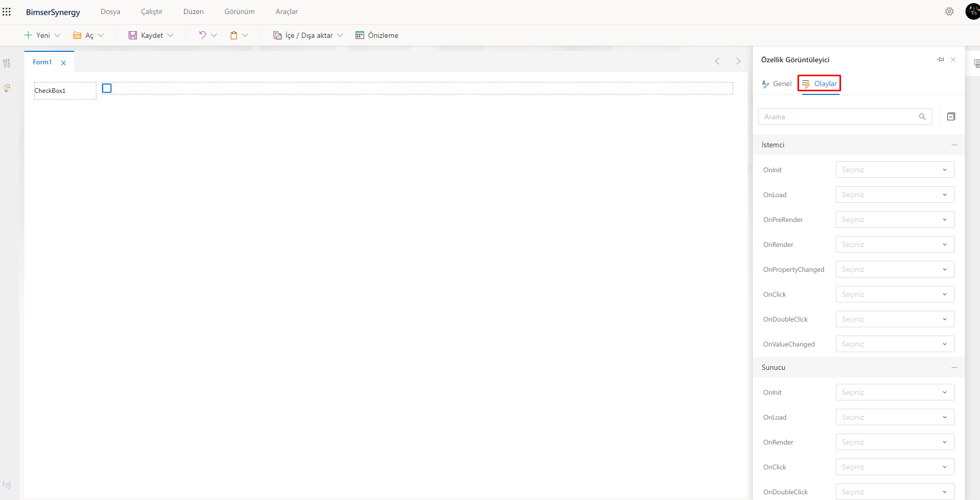Open the İstemci OnDoubleClick dropdown
Image resolution: width=980 pixels, height=500 pixels.
(x=895, y=319)
